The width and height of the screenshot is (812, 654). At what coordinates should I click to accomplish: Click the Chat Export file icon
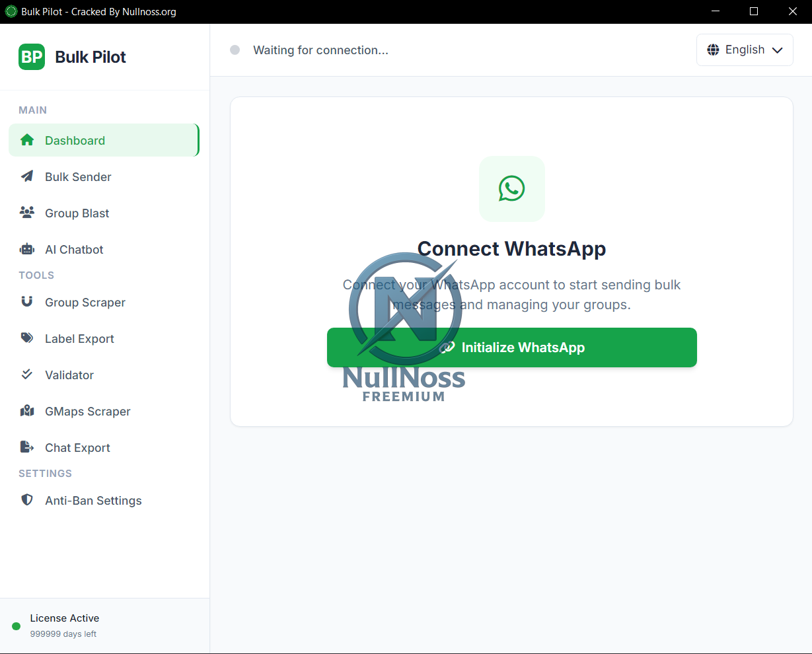27,447
